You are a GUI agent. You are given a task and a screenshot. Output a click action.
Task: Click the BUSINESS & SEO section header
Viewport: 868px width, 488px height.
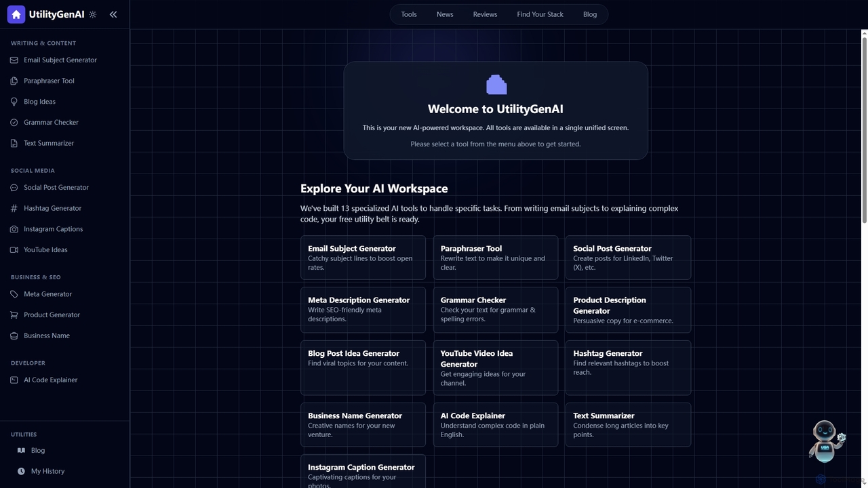[36, 277]
